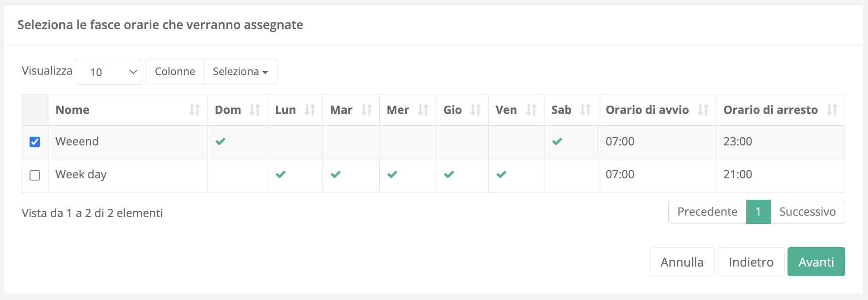The width and height of the screenshot is (868, 300).
Task: Click the Sab column sort arrows
Action: pyautogui.click(x=585, y=110)
